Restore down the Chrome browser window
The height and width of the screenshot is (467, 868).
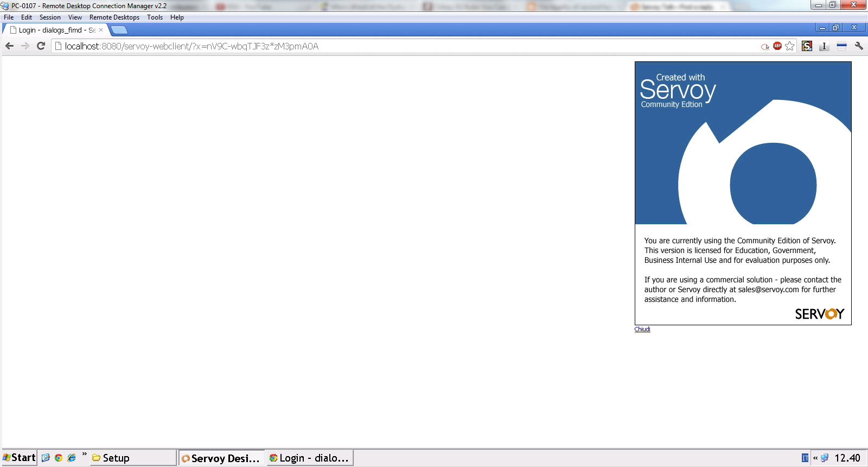click(835, 28)
